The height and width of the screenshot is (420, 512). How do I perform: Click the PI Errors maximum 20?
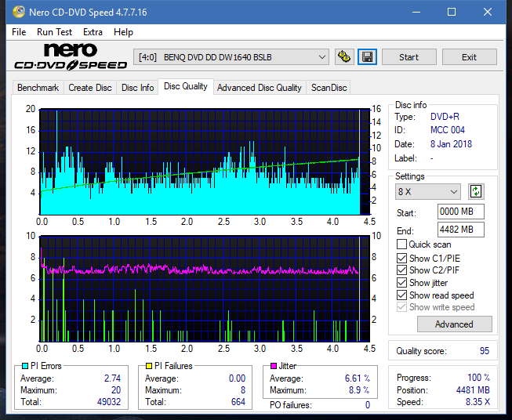tap(115, 390)
